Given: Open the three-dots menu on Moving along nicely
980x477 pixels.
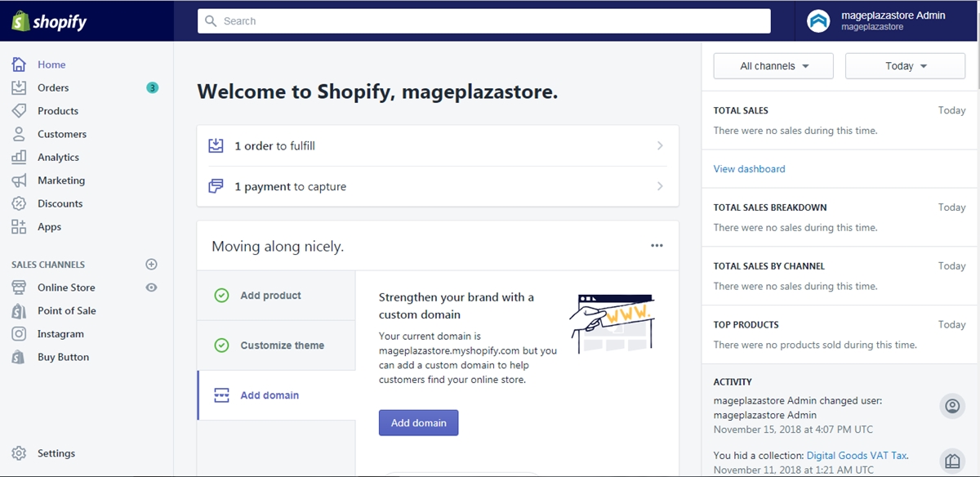Looking at the screenshot, I should pos(657,246).
